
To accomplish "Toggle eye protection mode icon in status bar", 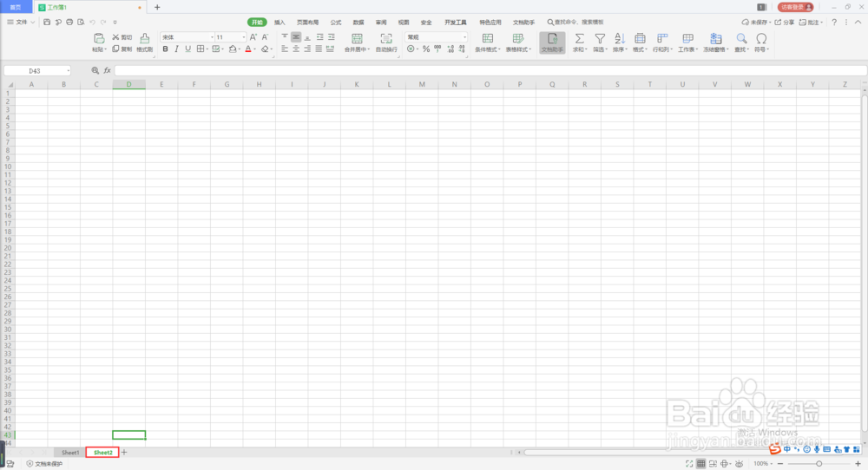I will (x=739, y=463).
